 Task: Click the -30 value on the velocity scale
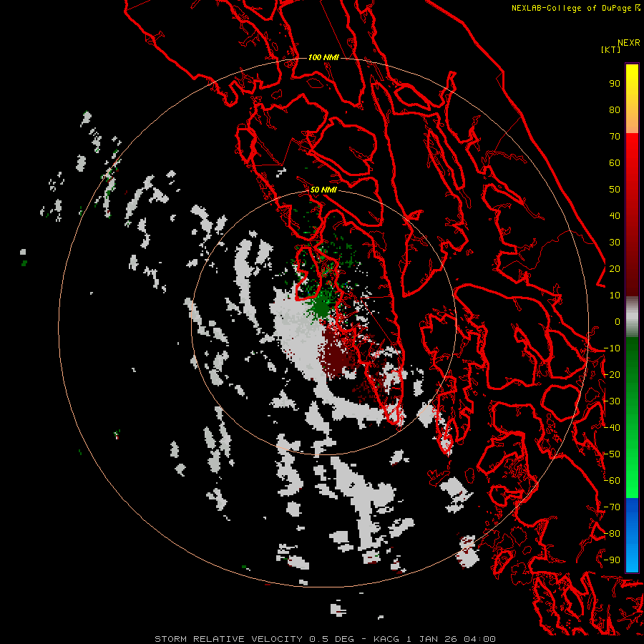[612, 401]
